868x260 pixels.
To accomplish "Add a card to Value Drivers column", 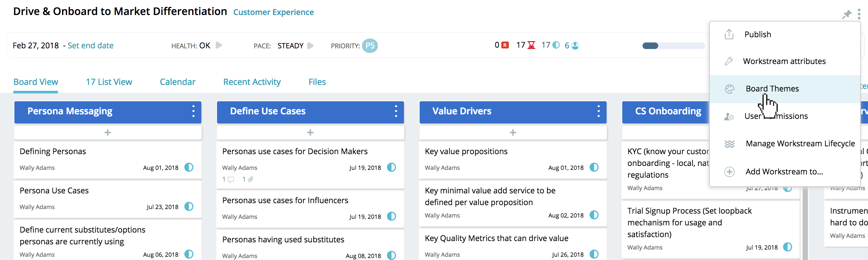I will (x=512, y=133).
